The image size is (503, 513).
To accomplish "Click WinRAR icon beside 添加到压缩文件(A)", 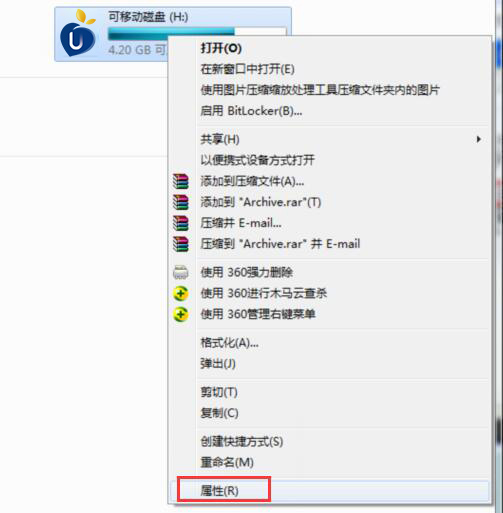I will click(x=181, y=181).
